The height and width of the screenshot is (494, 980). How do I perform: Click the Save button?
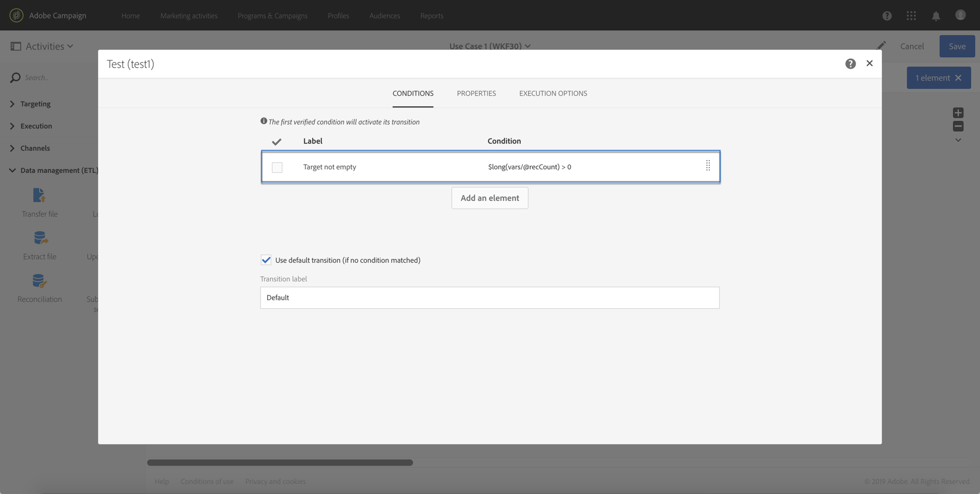[x=957, y=46]
